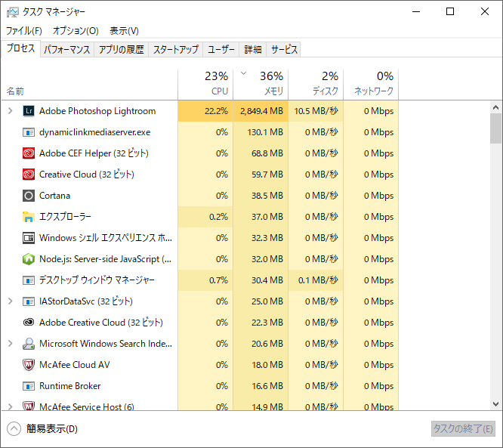The height and width of the screenshot is (448, 503).
Task: Switch to the サービス tab
Action: pyautogui.click(x=284, y=49)
